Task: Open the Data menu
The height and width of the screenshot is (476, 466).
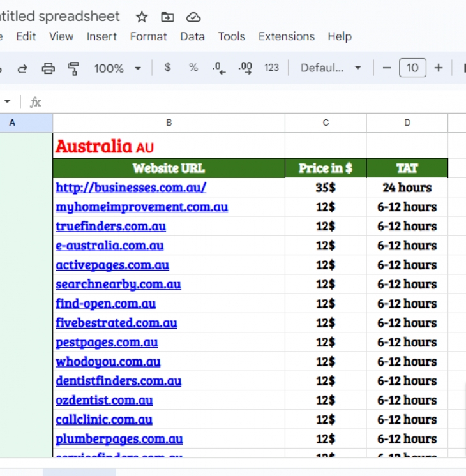Action: pos(192,36)
